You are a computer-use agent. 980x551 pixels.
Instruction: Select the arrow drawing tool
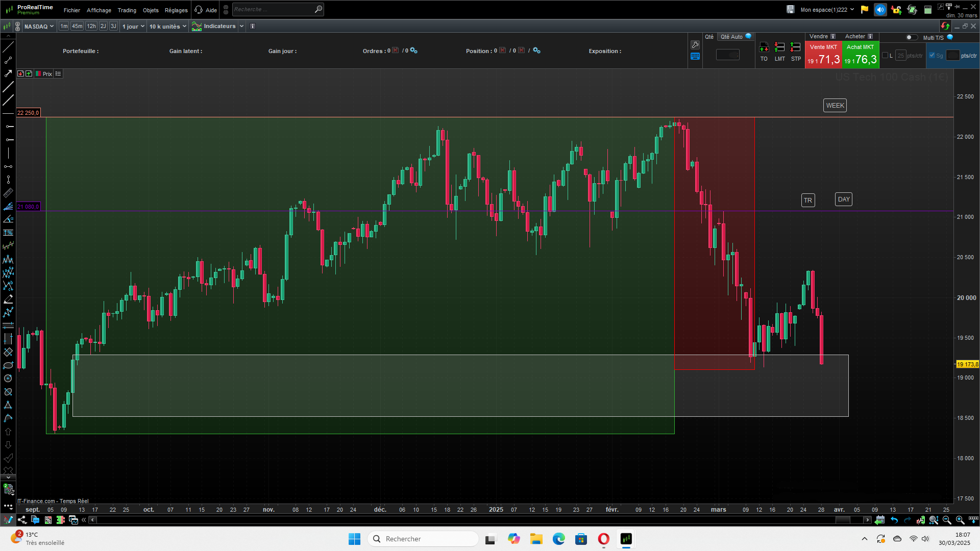click(x=8, y=73)
